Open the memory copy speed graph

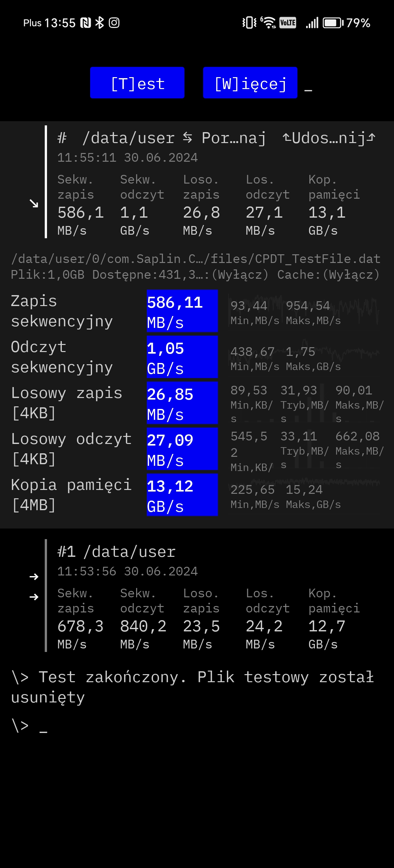point(304,495)
